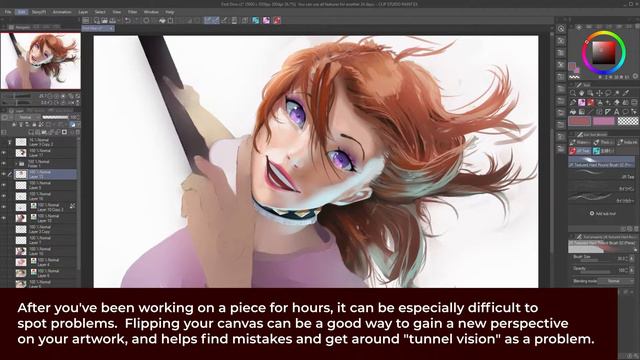
Task: Click the Navigator preview thumbnail
Action: coord(40,61)
